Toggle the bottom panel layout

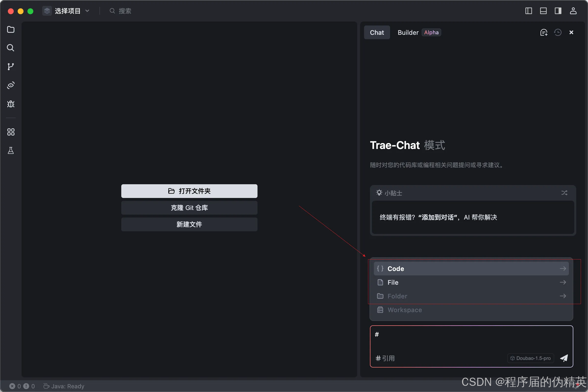click(x=543, y=11)
